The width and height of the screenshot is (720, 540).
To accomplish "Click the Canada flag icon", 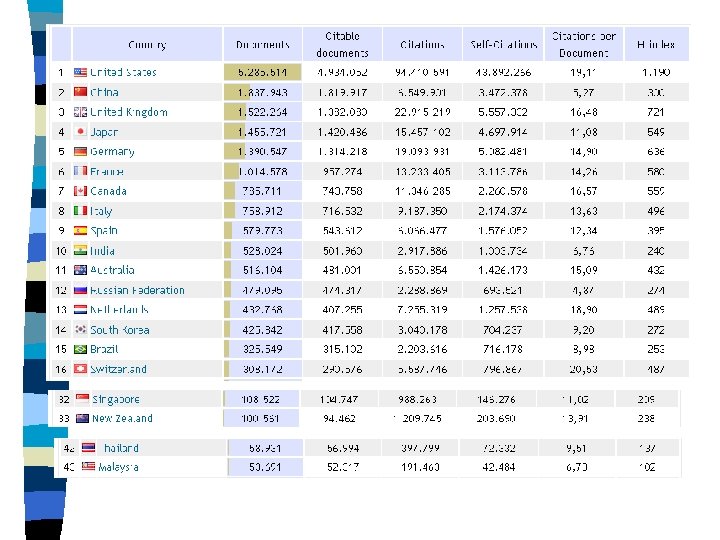I will 80,191.
